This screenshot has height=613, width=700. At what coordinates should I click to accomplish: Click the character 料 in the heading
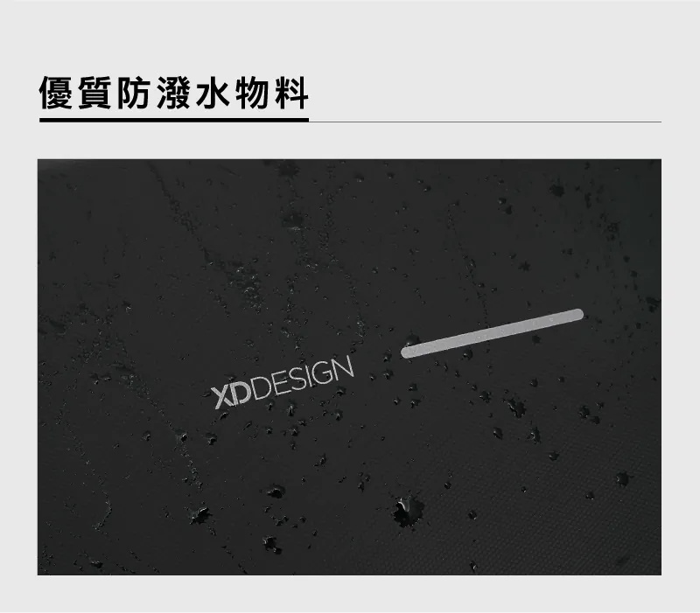(291, 94)
